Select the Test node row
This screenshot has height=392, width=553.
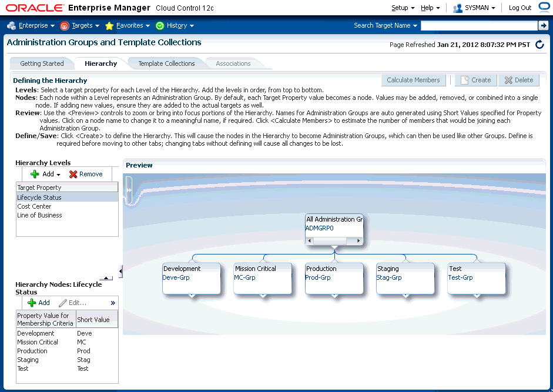pos(67,368)
